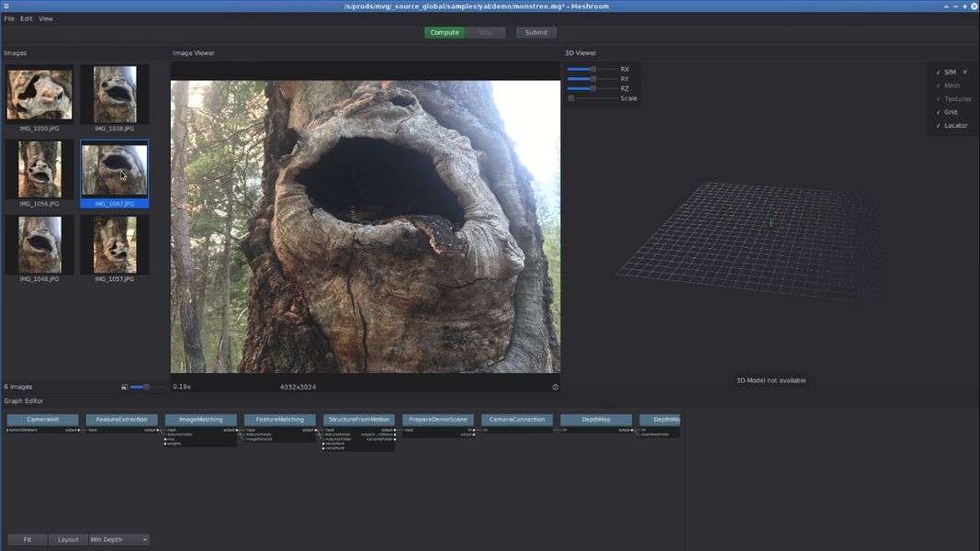Image resolution: width=980 pixels, height=551 pixels.
Task: Select the FeatureExtraction node in graph
Action: click(x=121, y=420)
